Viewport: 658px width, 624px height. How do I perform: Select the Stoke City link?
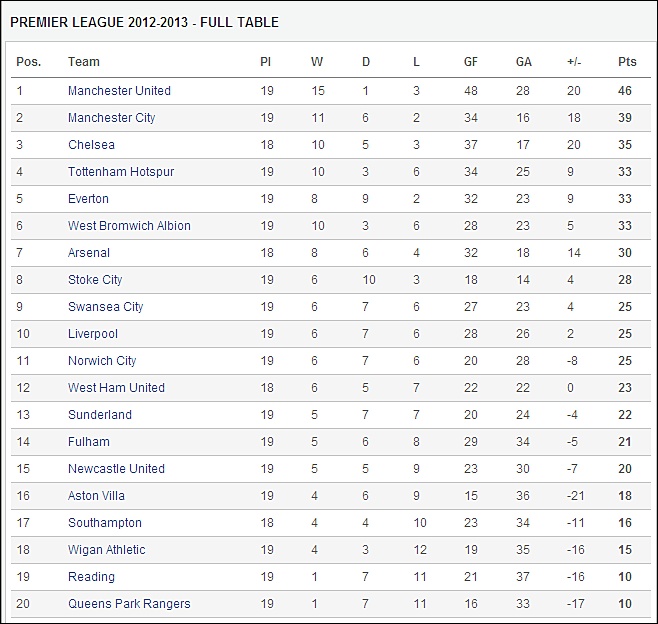click(95, 280)
